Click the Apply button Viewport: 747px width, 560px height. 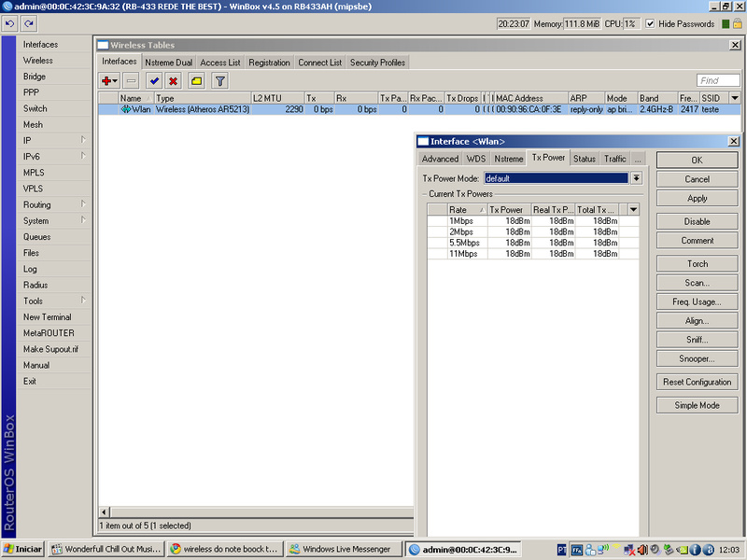point(697,198)
